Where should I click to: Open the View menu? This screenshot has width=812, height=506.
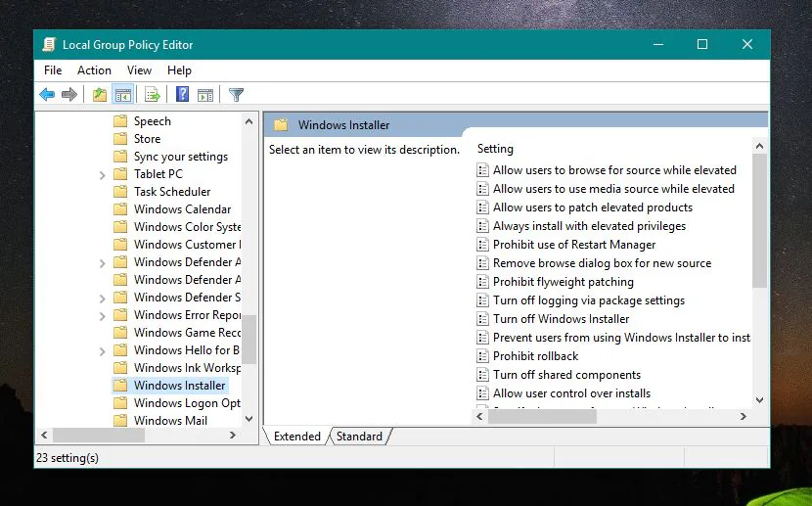pos(139,70)
